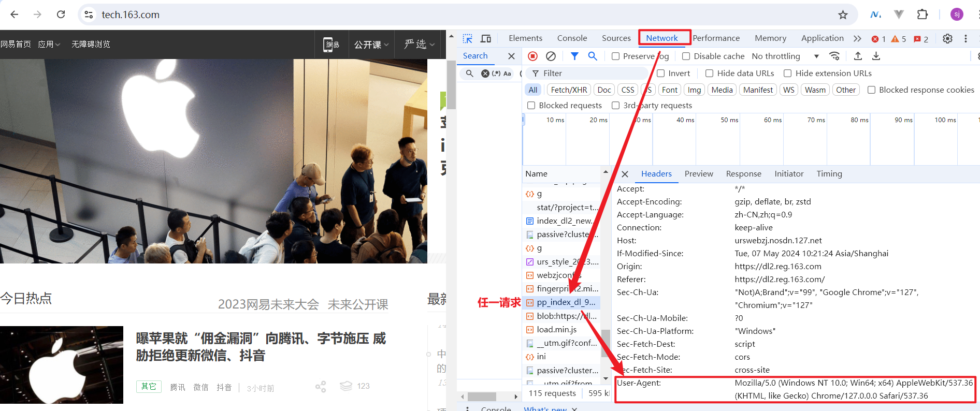The image size is (980, 411).
Task: Bookmark this page with star icon
Action: [843, 14]
